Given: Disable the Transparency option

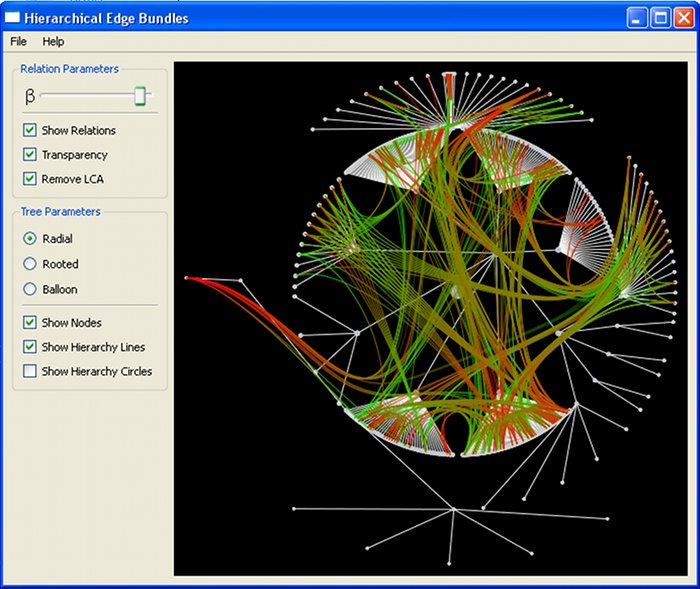Looking at the screenshot, I should click(x=30, y=155).
